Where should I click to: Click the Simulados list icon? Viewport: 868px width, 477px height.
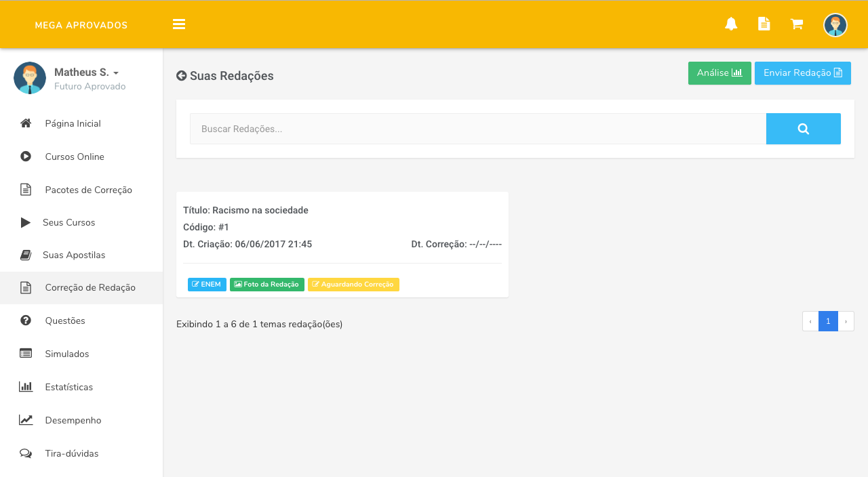[x=26, y=354]
